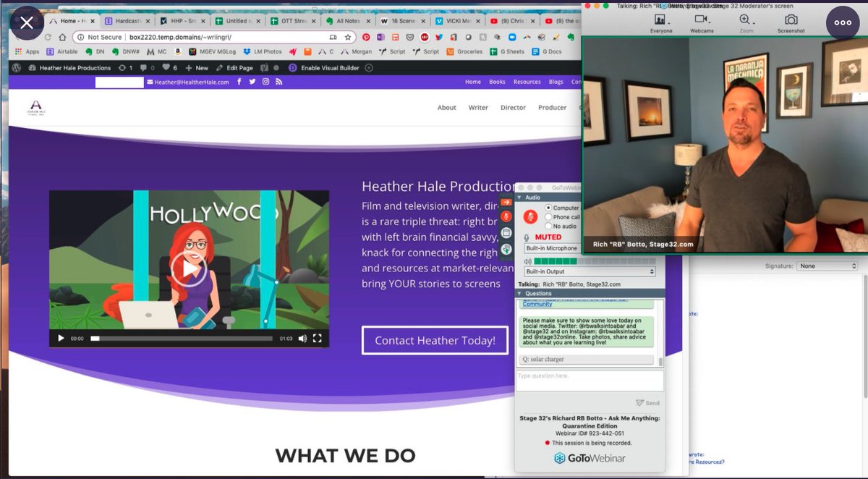Click the Send button in Questions pane
This screenshot has height=479, width=868.
tap(647, 403)
